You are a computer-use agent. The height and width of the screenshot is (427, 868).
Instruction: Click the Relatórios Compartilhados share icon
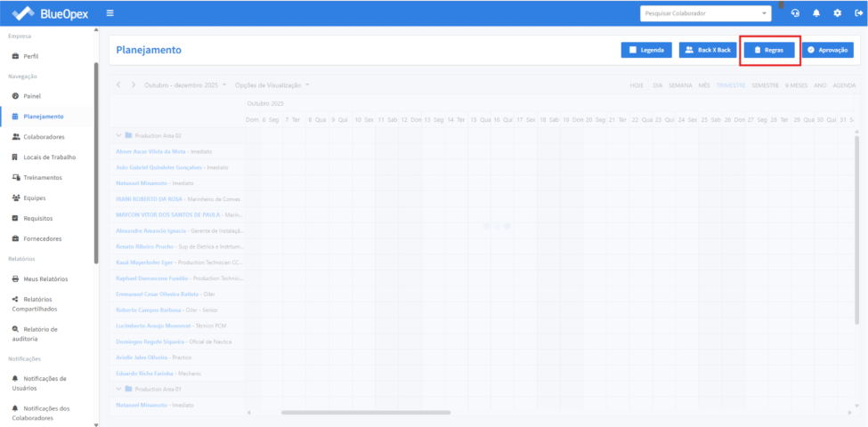click(x=15, y=299)
